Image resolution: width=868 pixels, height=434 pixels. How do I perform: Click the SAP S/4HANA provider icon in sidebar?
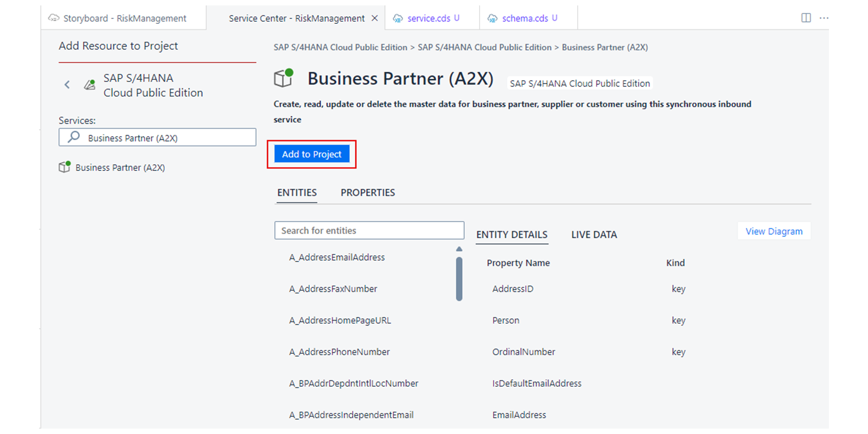(90, 85)
